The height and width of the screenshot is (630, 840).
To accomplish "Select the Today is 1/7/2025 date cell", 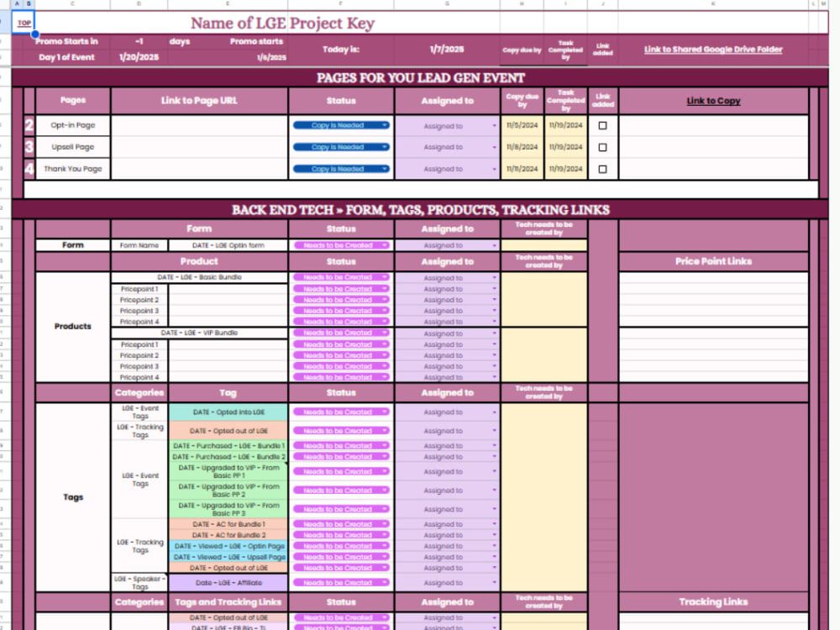I will click(x=447, y=50).
